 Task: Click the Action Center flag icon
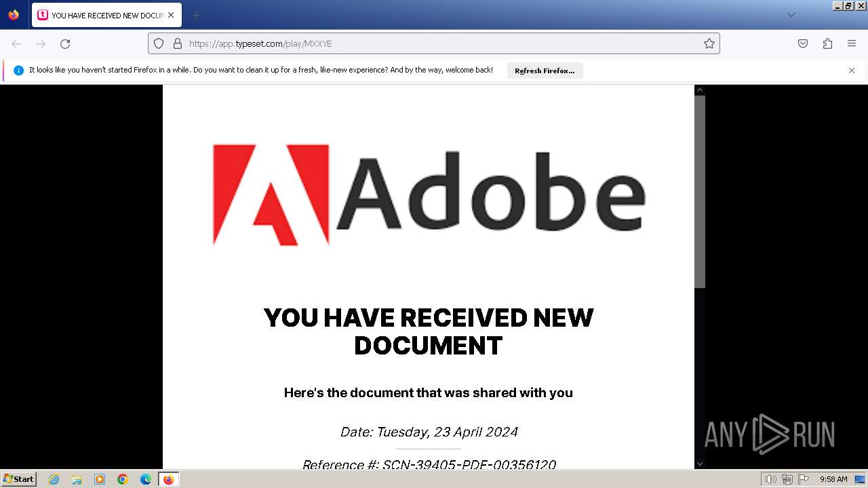pyautogui.click(x=803, y=479)
